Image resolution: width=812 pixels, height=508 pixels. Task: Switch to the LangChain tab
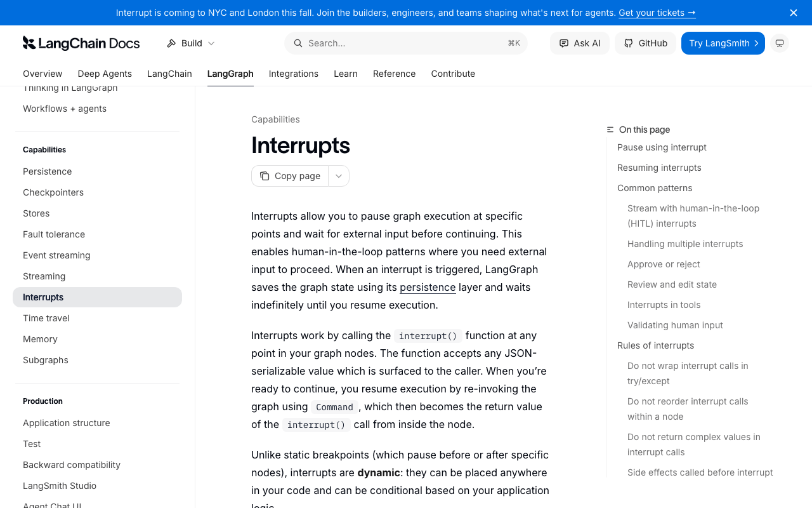pyautogui.click(x=169, y=74)
